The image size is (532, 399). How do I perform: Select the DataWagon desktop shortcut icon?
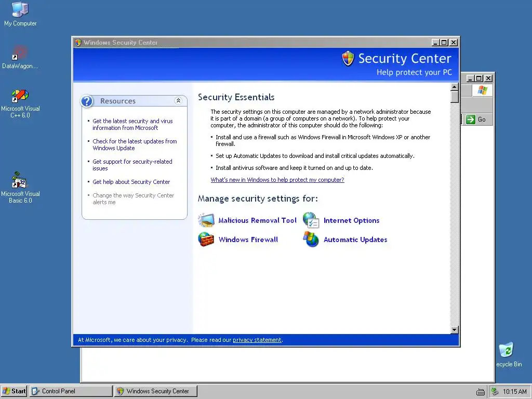click(x=20, y=54)
